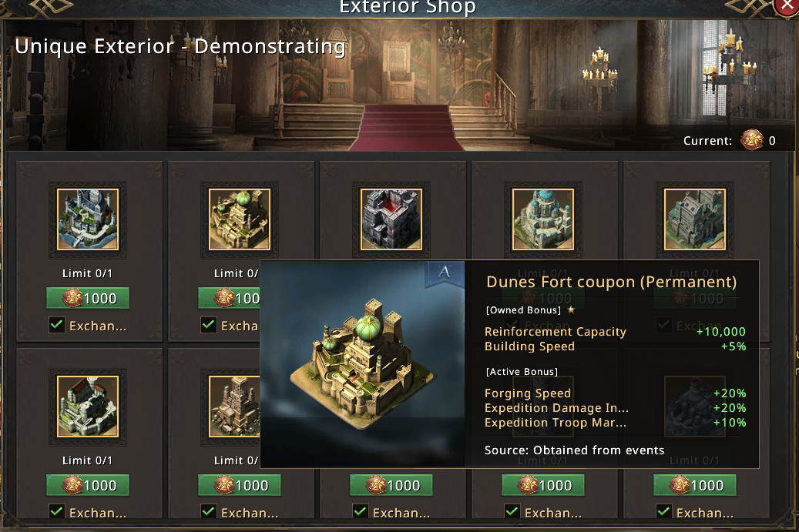Select the dark red fortress exterior icon
The height and width of the screenshot is (532, 799).
tap(391, 219)
